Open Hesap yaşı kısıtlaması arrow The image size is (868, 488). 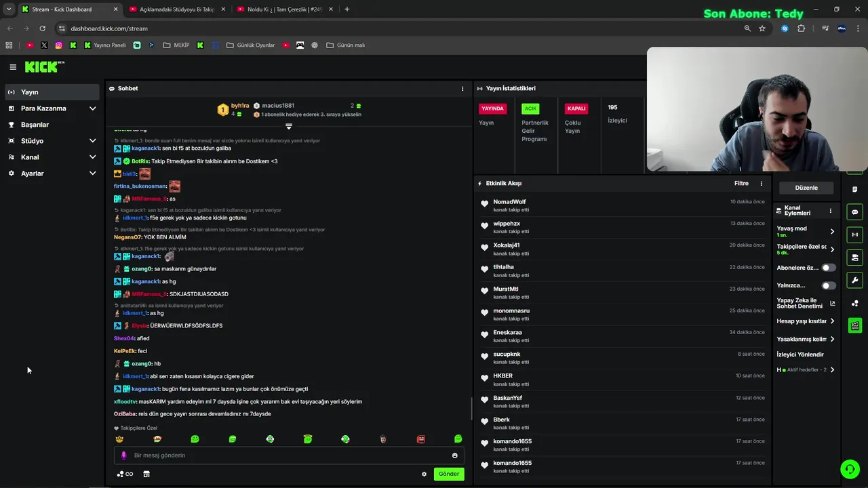[832, 321]
